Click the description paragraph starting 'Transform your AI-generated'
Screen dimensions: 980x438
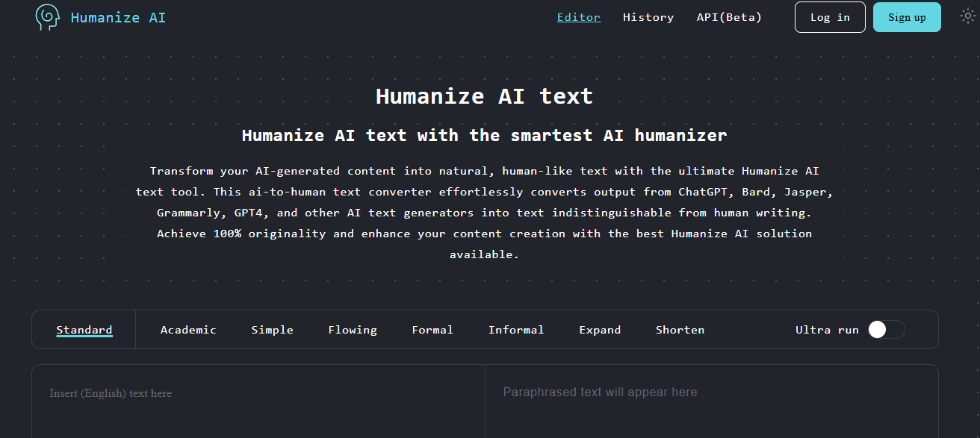(484, 213)
